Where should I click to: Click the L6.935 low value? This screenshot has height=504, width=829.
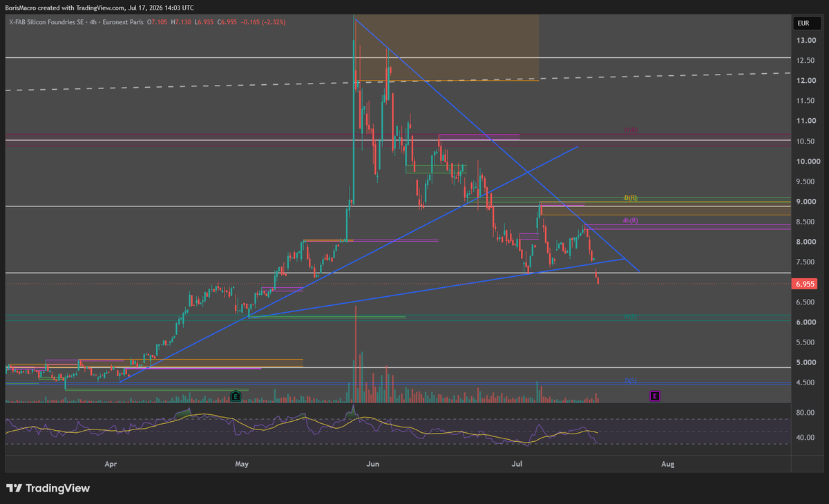point(204,22)
